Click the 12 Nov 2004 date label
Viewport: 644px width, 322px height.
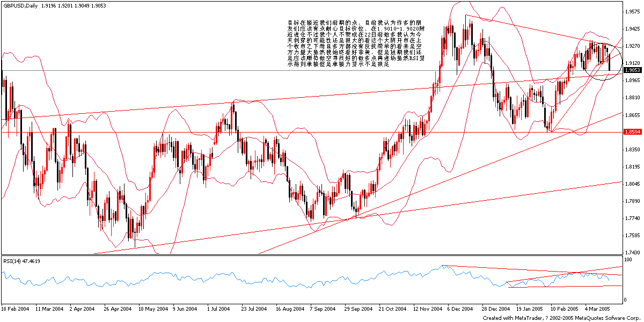pos(427,310)
